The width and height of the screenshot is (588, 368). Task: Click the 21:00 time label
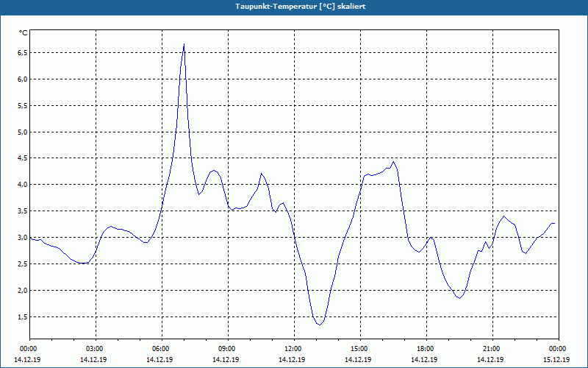pyautogui.click(x=492, y=349)
